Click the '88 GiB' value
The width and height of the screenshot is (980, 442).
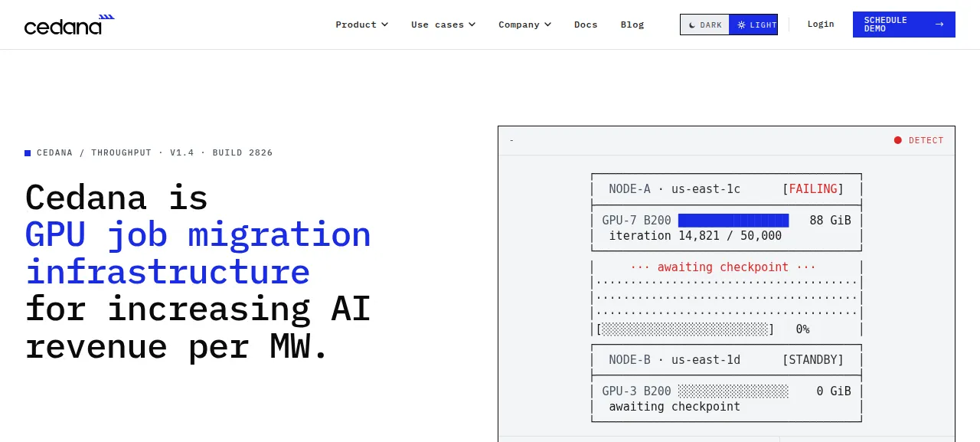tap(830, 221)
